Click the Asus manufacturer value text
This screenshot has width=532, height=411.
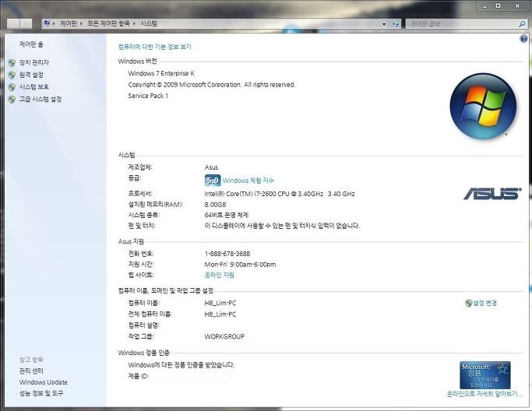pos(211,167)
